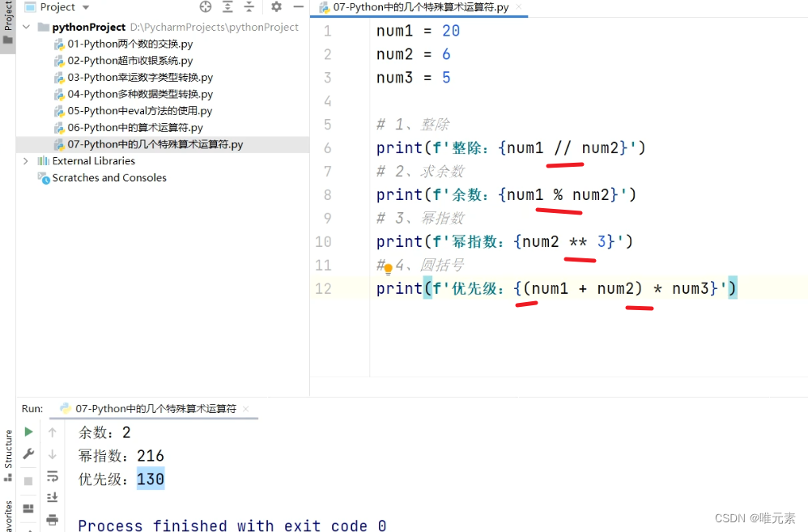808x532 pixels.
Task: Open file 06-Python中的算术运算符.py
Action: pyautogui.click(x=135, y=127)
